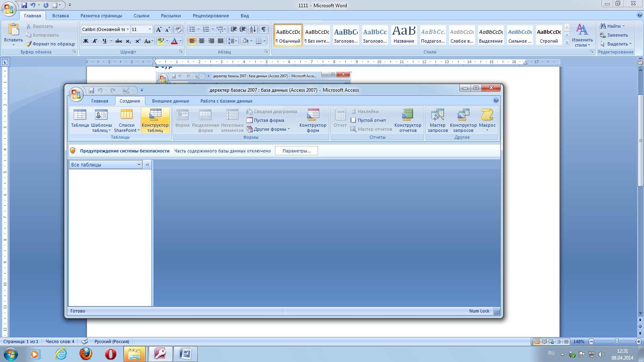The height and width of the screenshot is (362, 644).
Task: Click the sort icon in Абзац group
Action: coord(253,29)
